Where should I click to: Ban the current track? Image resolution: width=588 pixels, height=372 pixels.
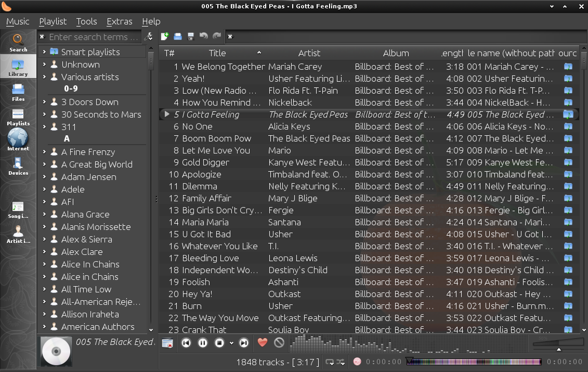279,342
